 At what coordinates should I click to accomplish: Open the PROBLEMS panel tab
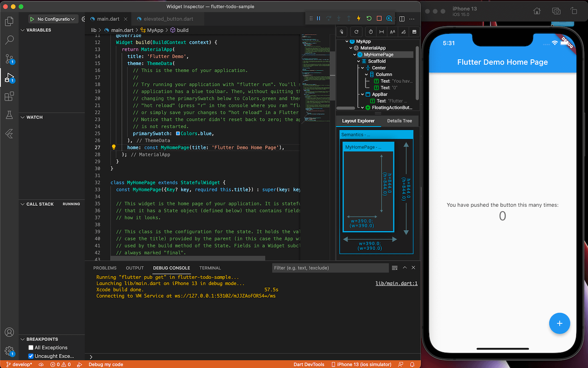pyautogui.click(x=105, y=268)
